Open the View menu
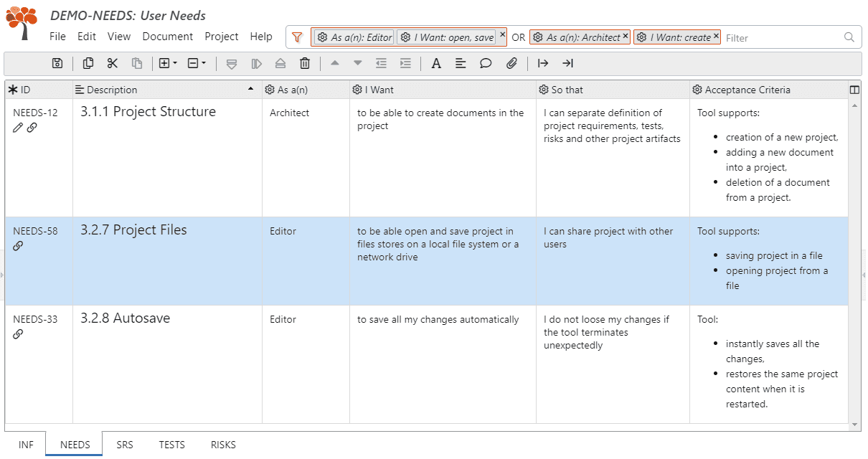This screenshot has width=868, height=459. [x=119, y=37]
